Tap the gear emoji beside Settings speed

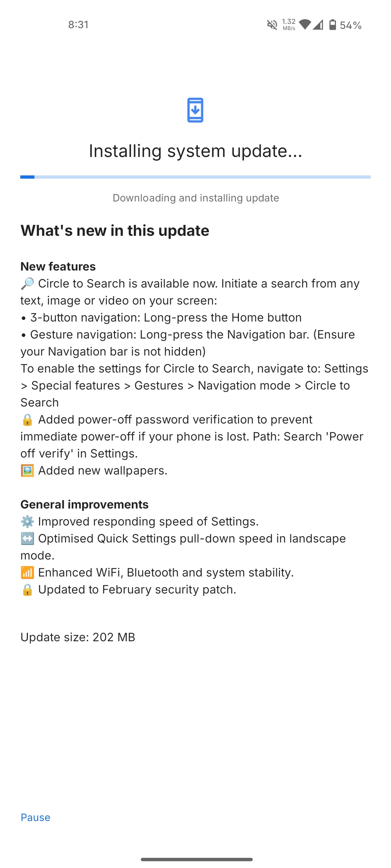pyautogui.click(x=28, y=522)
